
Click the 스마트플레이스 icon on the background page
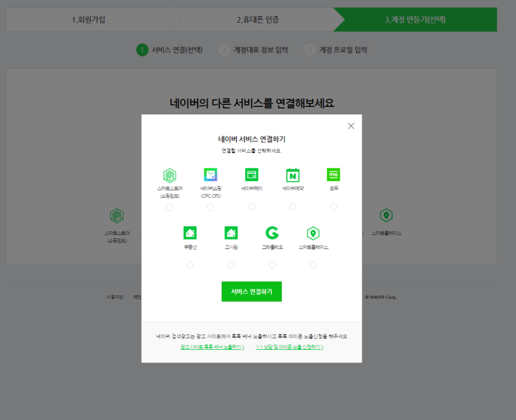point(386,216)
